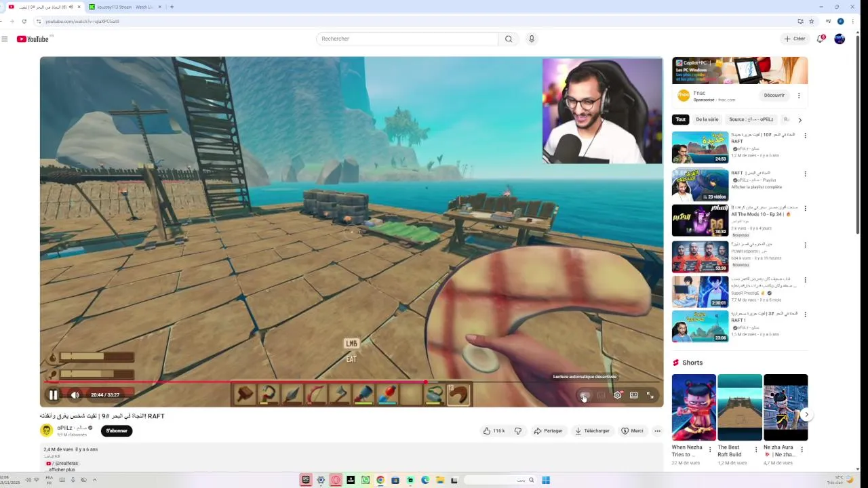
Task: Pause the video playback
Action: (x=53, y=395)
